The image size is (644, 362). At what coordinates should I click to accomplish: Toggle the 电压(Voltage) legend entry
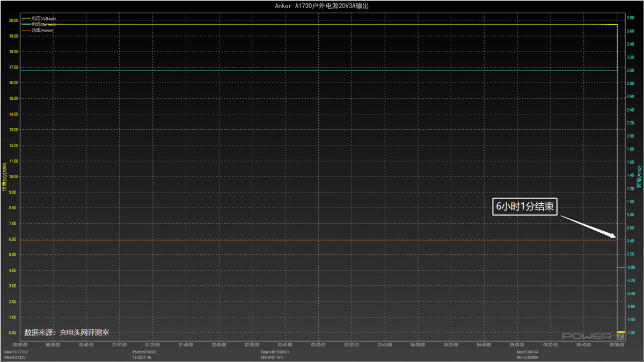43,19
